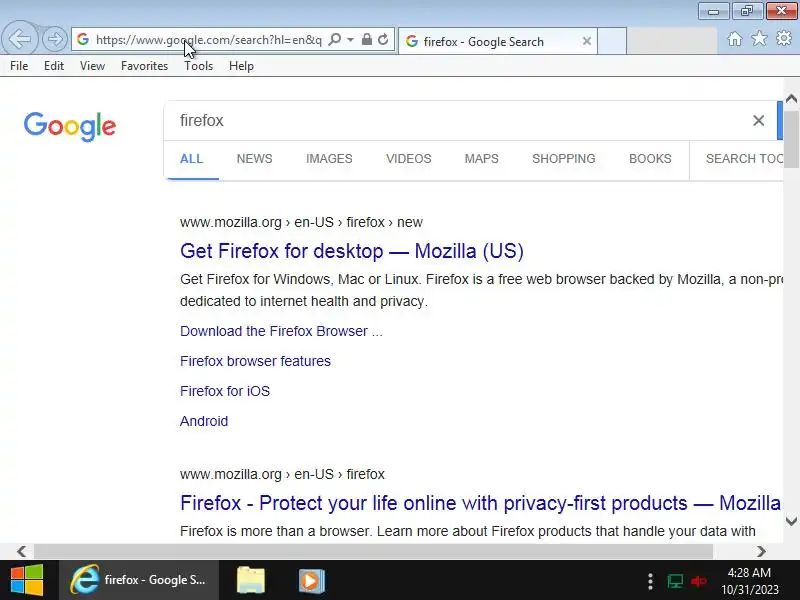Go back with the browser Back arrow

(20, 39)
